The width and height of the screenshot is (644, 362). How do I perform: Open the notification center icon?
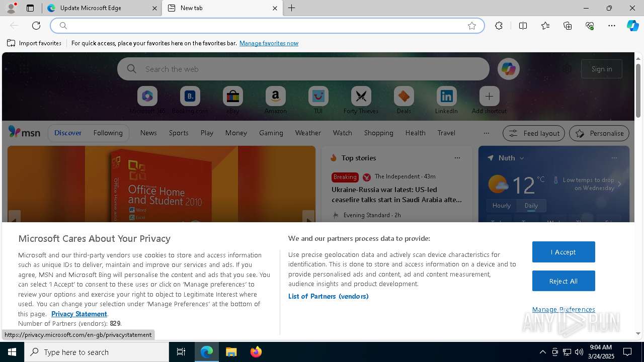pyautogui.click(x=627, y=352)
